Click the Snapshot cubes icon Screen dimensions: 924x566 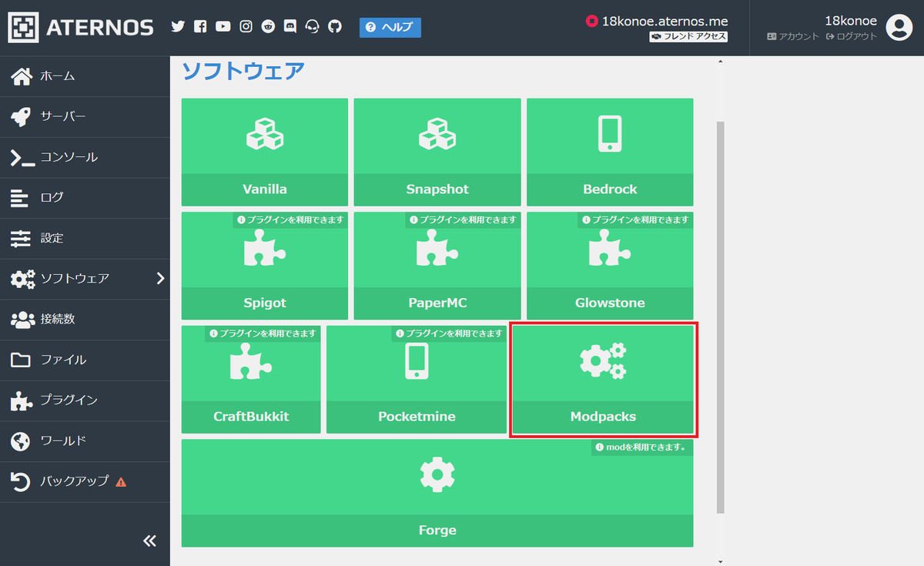click(437, 134)
